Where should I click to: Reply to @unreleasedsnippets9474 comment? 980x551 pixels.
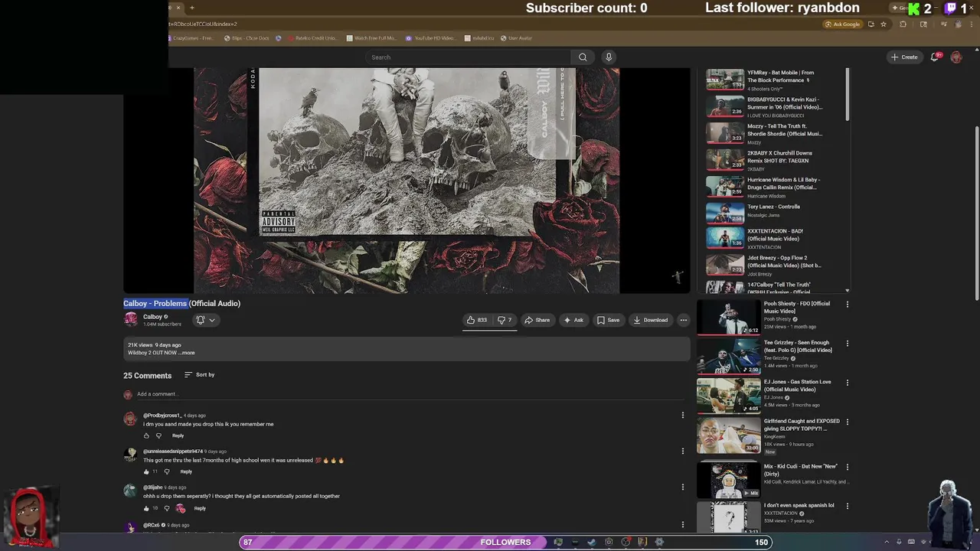pyautogui.click(x=186, y=471)
